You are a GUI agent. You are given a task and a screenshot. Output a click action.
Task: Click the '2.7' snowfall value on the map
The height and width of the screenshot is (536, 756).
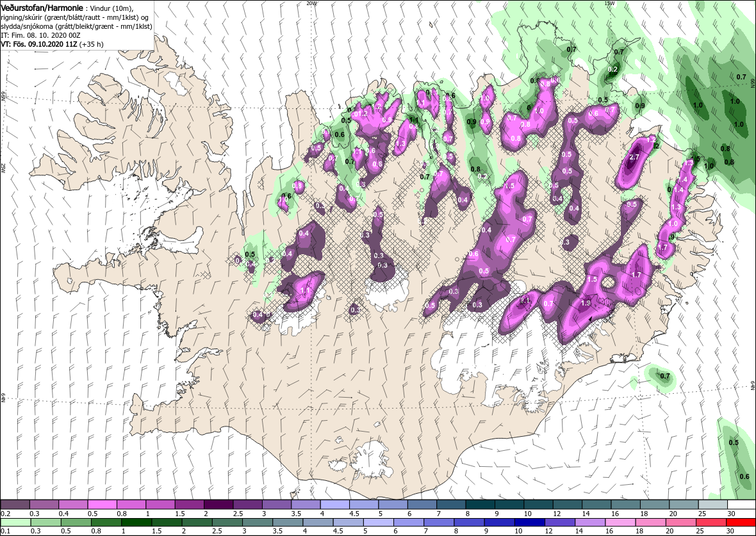coord(634,157)
